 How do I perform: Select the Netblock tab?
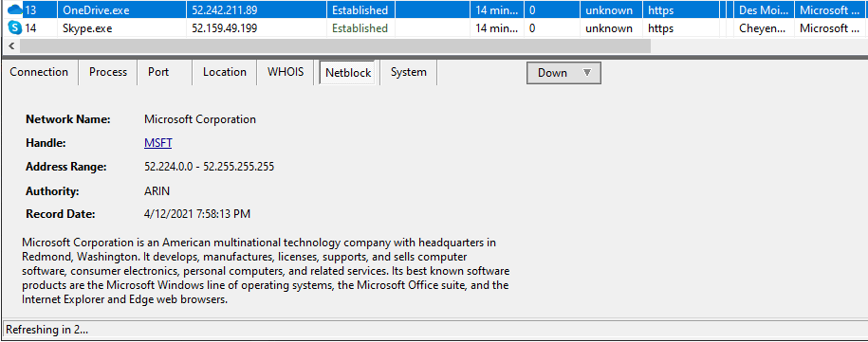coord(347,73)
